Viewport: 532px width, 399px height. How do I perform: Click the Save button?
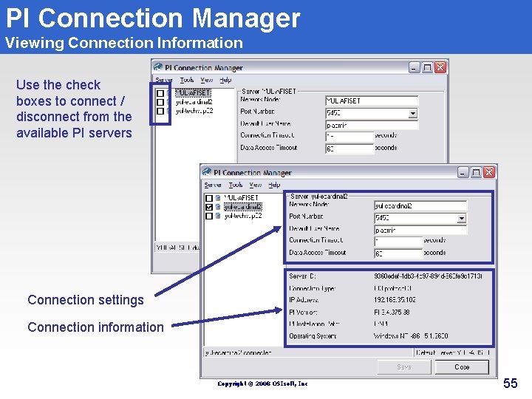404,367
